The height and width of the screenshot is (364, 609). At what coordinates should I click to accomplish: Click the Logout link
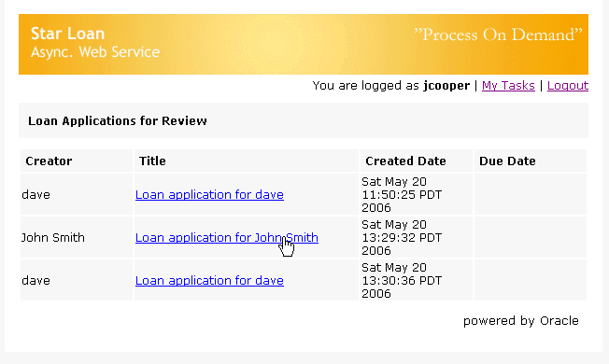pos(568,86)
